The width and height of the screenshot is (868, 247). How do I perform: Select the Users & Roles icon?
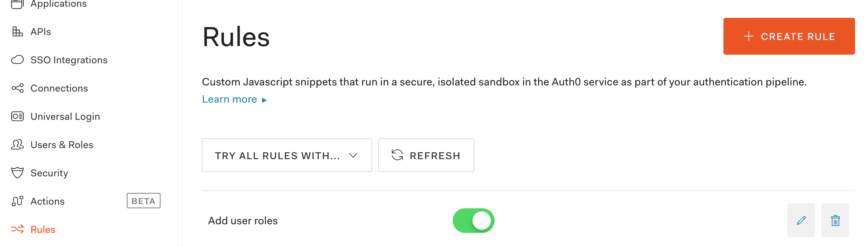click(17, 144)
